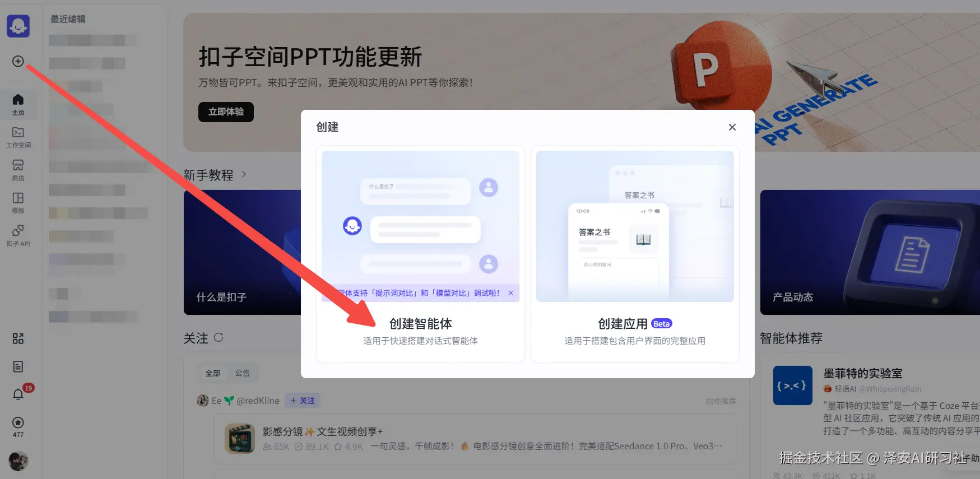The image size is (980, 479).
Task: Click the Beta badge next to 创建应用
Action: click(662, 324)
